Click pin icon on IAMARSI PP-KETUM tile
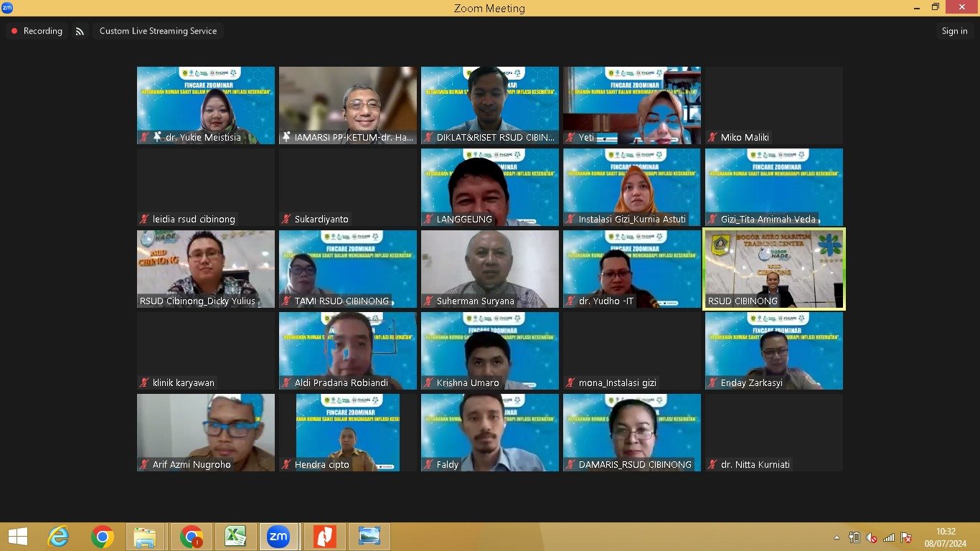980x551 pixels. 286,137
